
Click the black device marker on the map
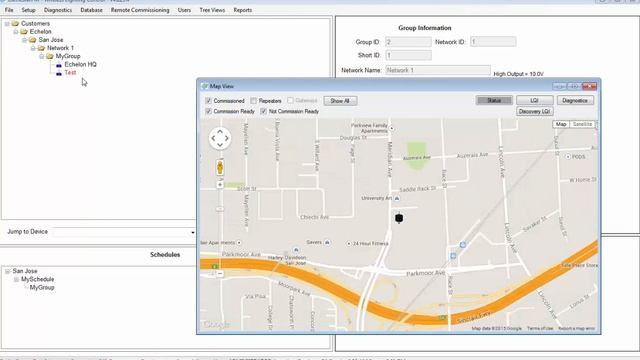point(399,218)
